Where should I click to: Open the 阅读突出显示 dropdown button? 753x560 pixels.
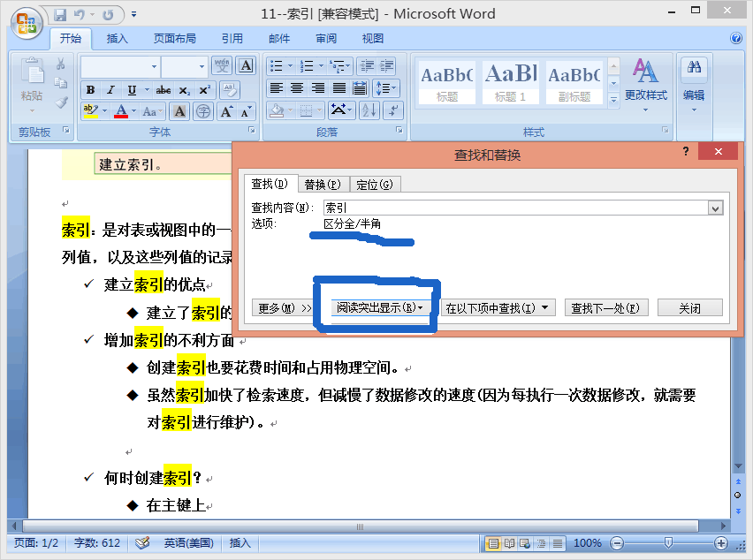379,308
